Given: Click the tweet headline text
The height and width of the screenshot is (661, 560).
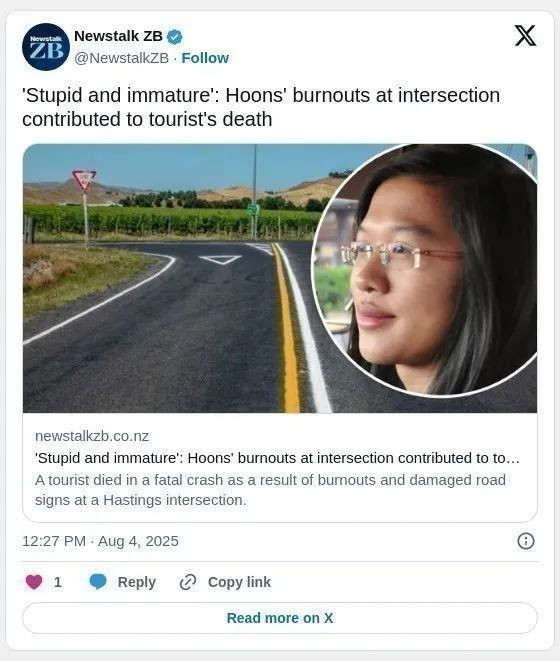Looking at the screenshot, I should click(261, 107).
